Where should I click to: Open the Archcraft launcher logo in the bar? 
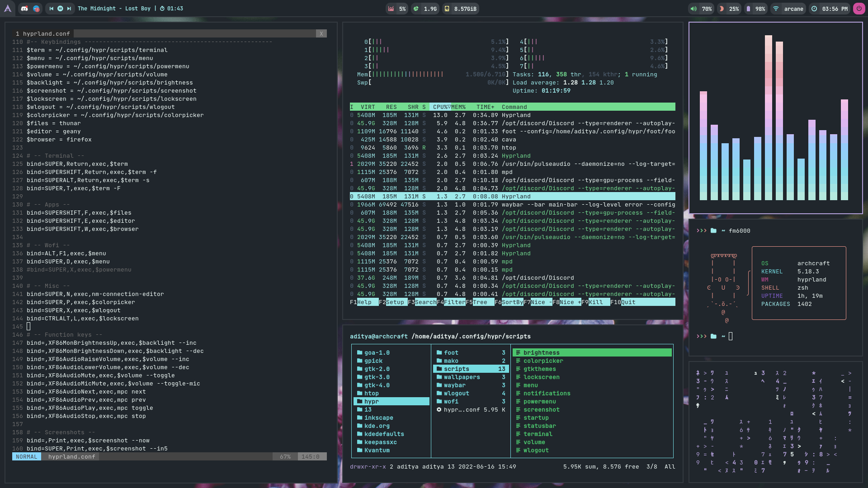(8, 9)
